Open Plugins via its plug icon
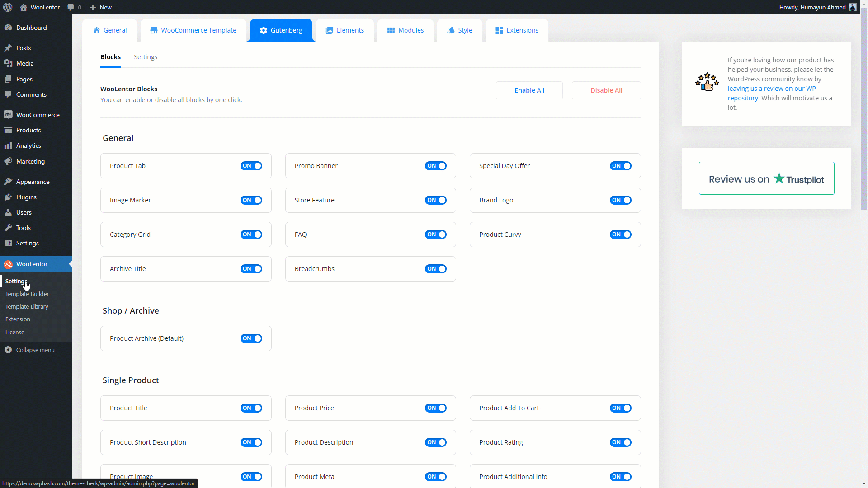 pos(8,197)
